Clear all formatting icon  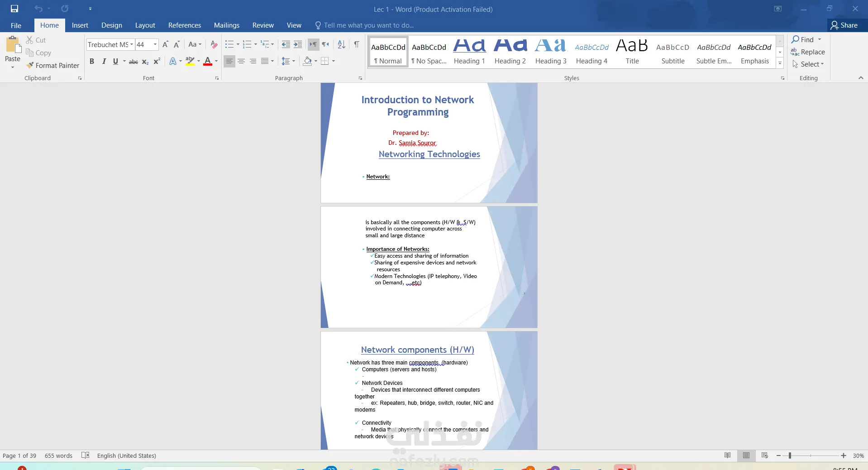pyautogui.click(x=214, y=44)
